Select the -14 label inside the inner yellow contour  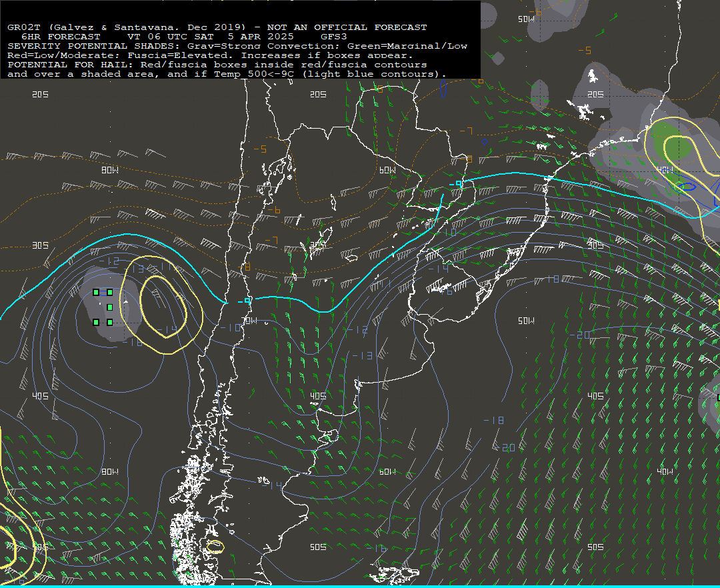pos(166,329)
